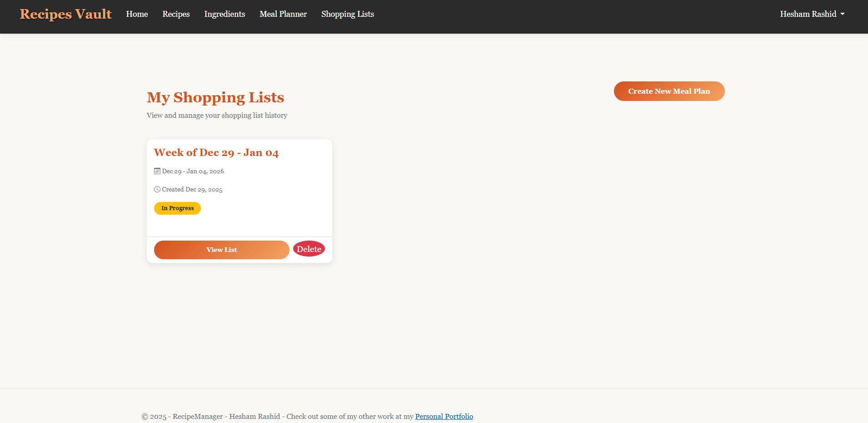The width and height of the screenshot is (868, 423).
Task: Click the Recipes Vault logo
Action: 65,14
